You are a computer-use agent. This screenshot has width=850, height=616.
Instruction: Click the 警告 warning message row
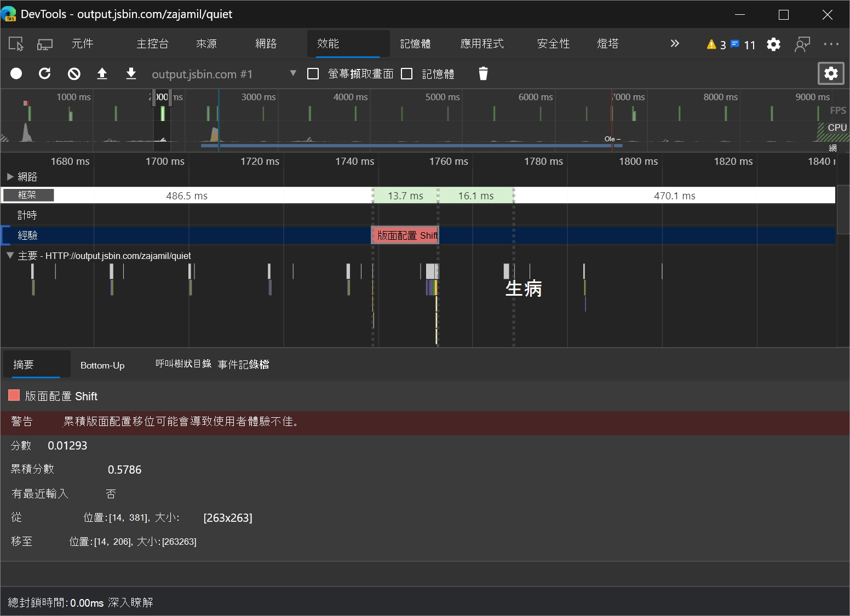425,423
